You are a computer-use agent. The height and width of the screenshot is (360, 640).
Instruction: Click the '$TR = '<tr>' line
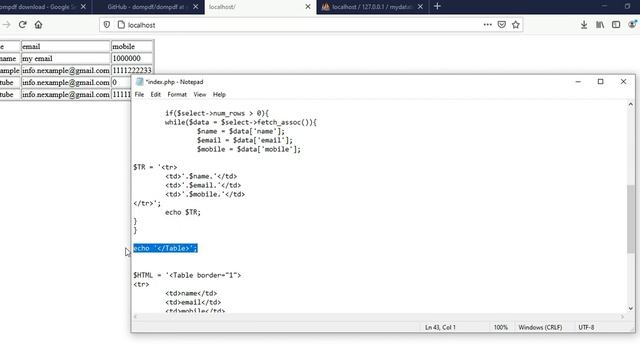155,167
